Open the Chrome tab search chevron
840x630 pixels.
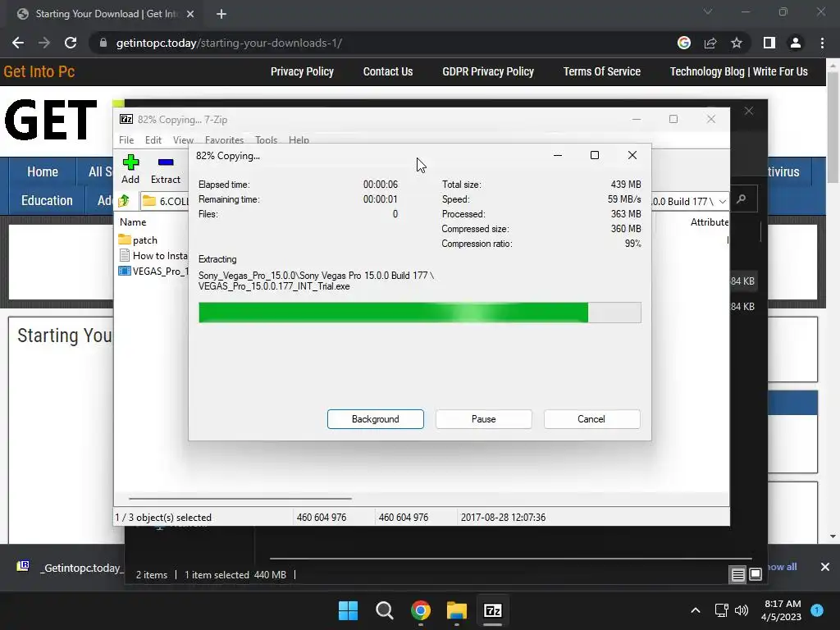coord(708,11)
